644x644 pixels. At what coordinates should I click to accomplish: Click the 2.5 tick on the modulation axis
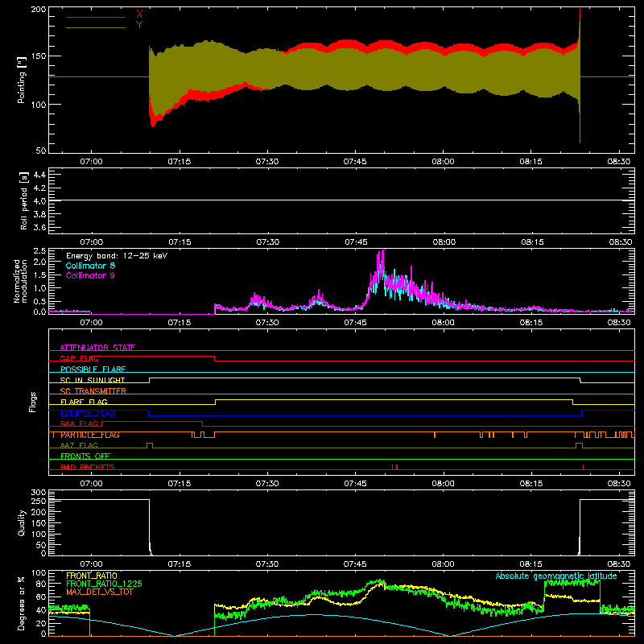pyautogui.click(x=39, y=251)
